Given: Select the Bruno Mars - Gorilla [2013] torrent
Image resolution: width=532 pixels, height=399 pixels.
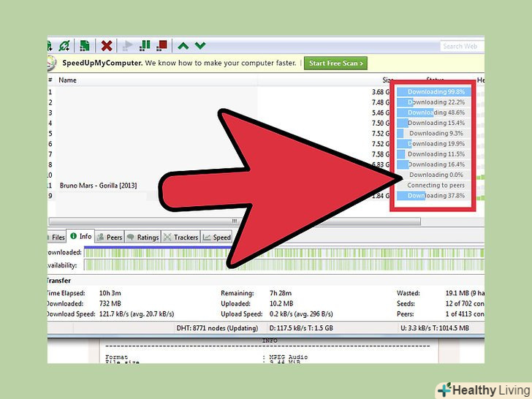Looking at the screenshot, I should coord(99,186).
